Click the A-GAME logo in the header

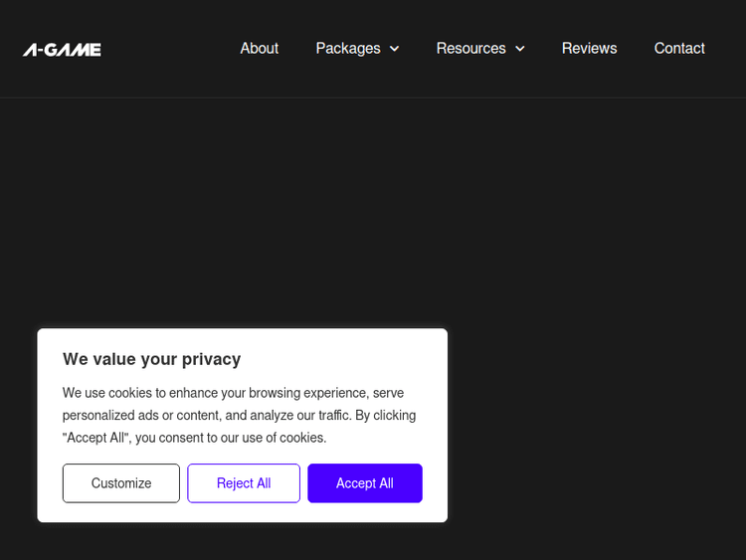click(x=62, y=49)
